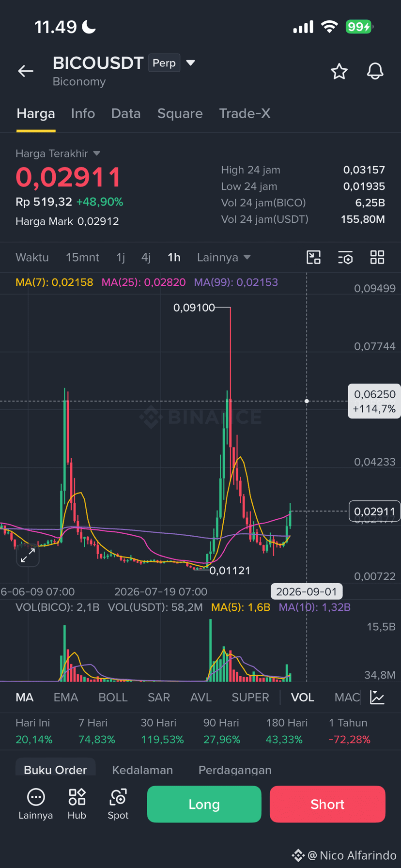This screenshot has height=868, width=401.
Task: Tap the Hari Ini performance 20,14%
Action: (x=34, y=740)
